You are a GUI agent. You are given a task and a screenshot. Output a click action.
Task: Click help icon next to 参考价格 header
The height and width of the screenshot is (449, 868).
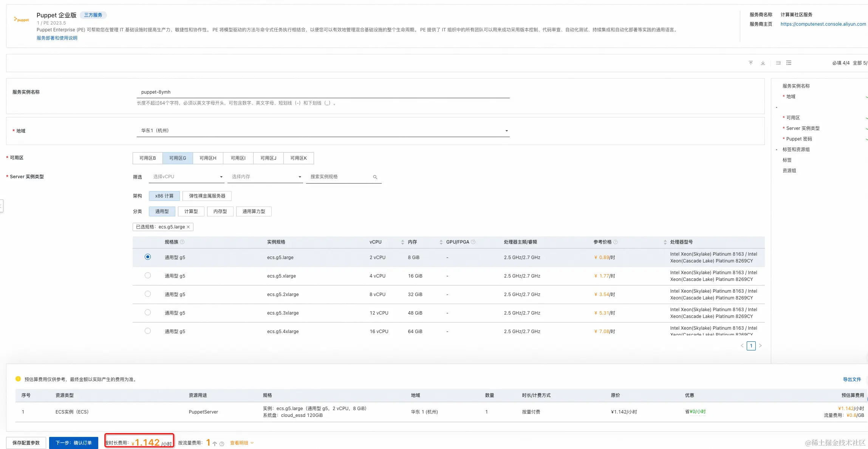pos(616,242)
